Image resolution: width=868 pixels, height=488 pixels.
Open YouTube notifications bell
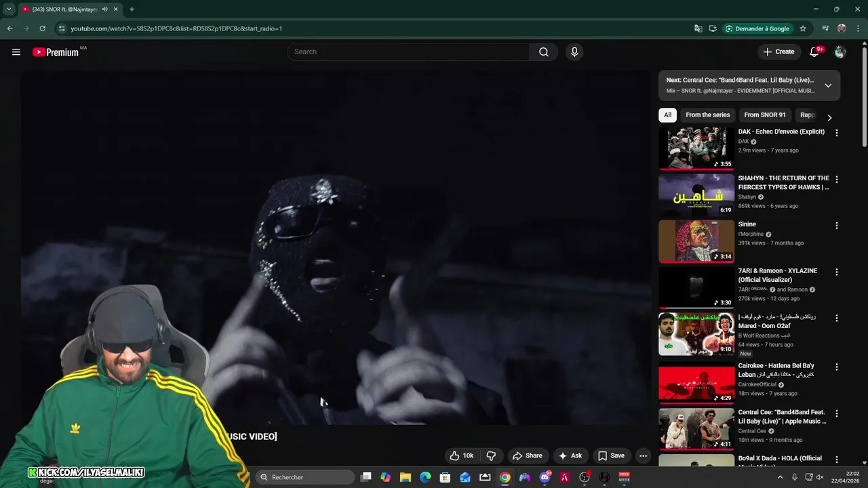pyautogui.click(x=815, y=52)
